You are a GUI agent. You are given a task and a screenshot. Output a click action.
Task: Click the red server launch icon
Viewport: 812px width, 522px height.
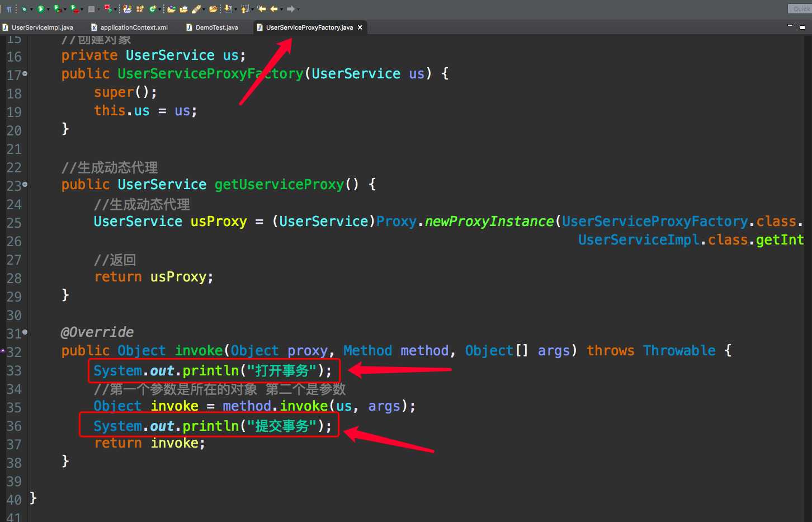108,9
